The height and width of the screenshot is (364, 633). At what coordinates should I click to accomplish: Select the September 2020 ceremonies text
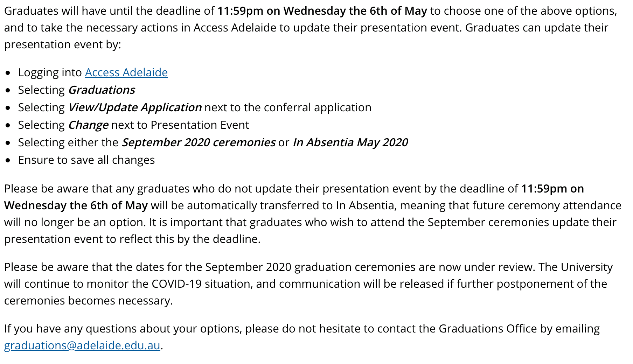pyautogui.click(x=199, y=142)
